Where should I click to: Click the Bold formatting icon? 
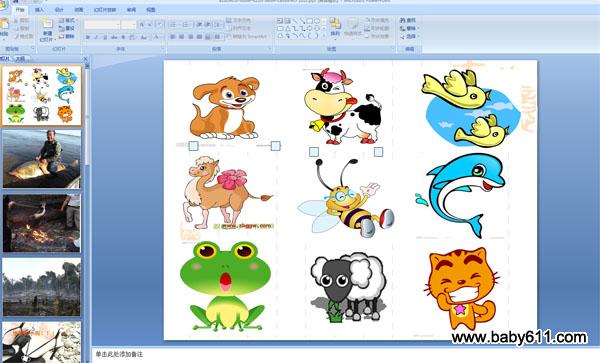coord(88,37)
